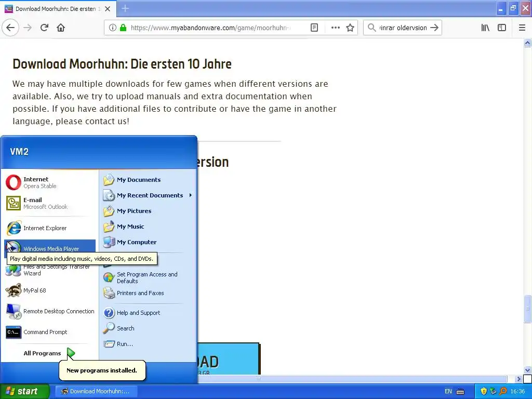Open Set Program Access and Defaults

tap(148, 277)
